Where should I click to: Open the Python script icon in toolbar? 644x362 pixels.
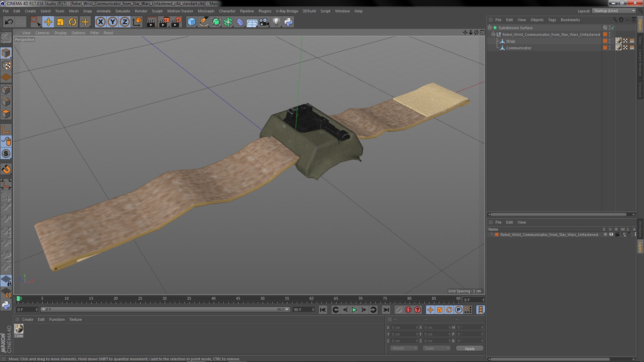[288, 22]
